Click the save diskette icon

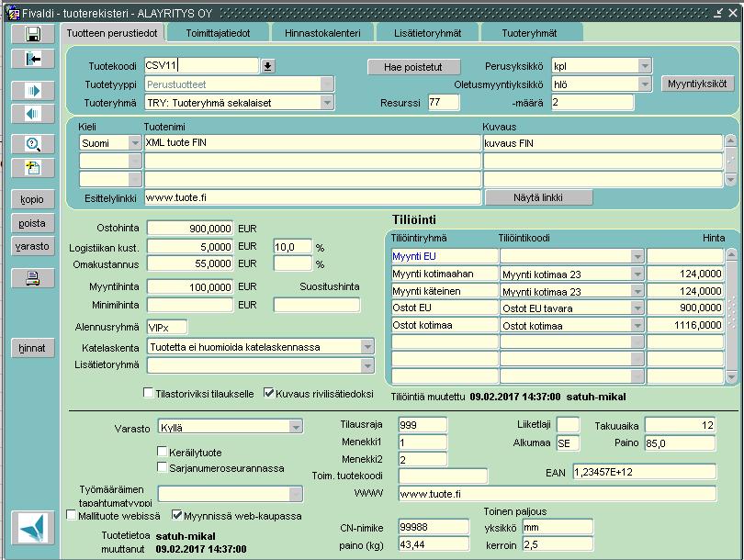(x=33, y=34)
